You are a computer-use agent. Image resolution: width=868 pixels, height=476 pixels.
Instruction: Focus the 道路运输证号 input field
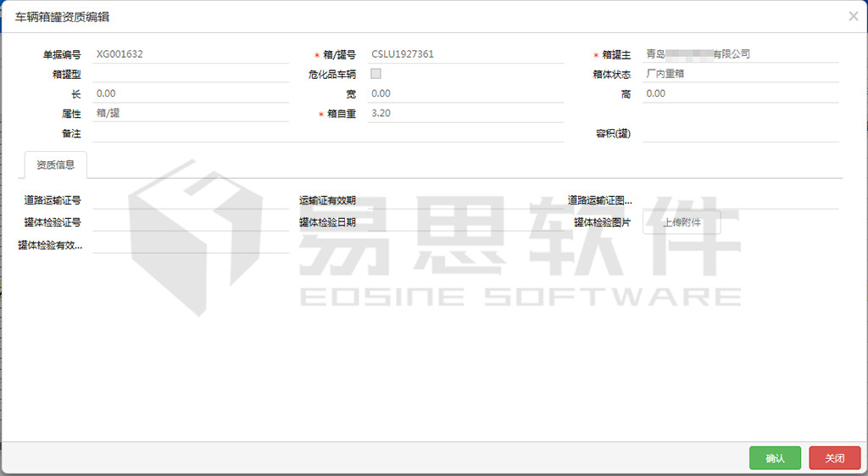(x=190, y=201)
